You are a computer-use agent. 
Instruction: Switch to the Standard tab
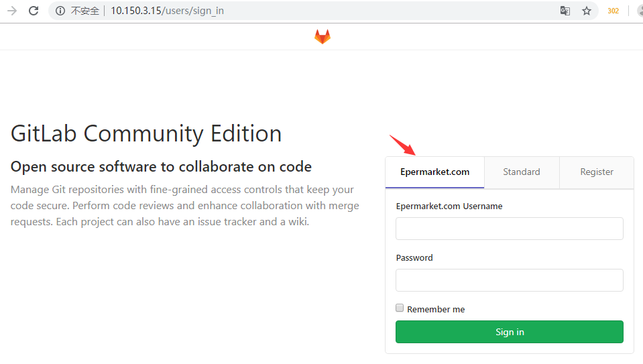pos(521,172)
